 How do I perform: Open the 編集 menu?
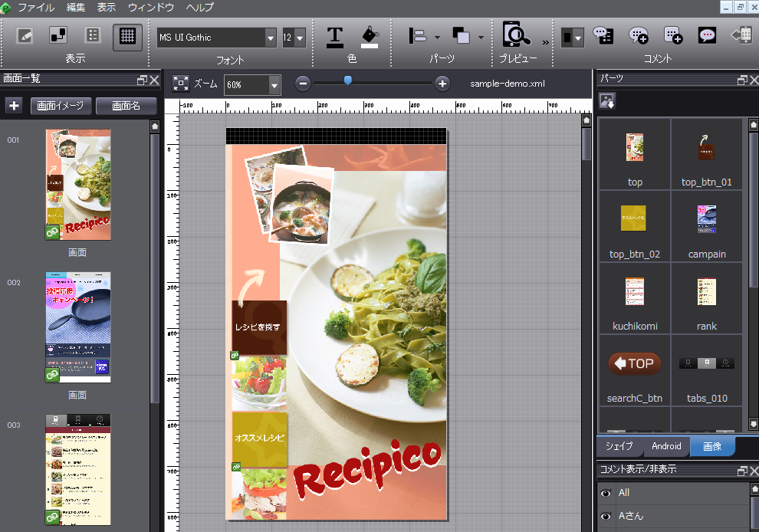75,7
